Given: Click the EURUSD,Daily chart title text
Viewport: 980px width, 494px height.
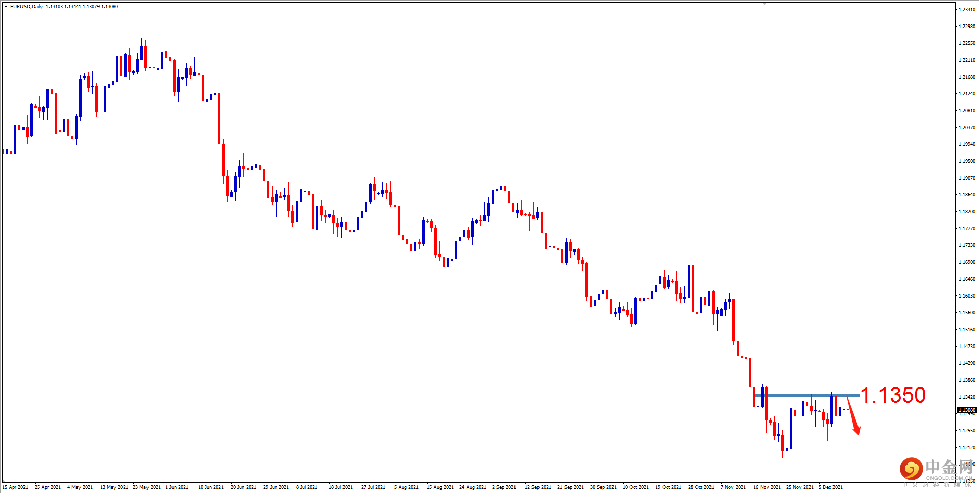Looking at the screenshot, I should [x=27, y=7].
